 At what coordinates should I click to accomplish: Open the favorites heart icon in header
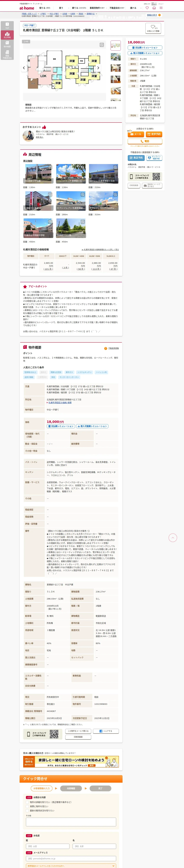[x=147, y=8]
